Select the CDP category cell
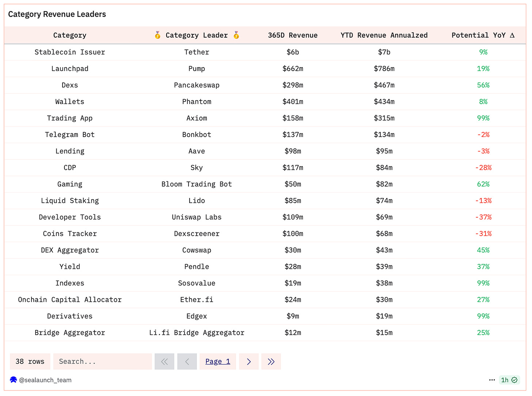 click(70, 168)
